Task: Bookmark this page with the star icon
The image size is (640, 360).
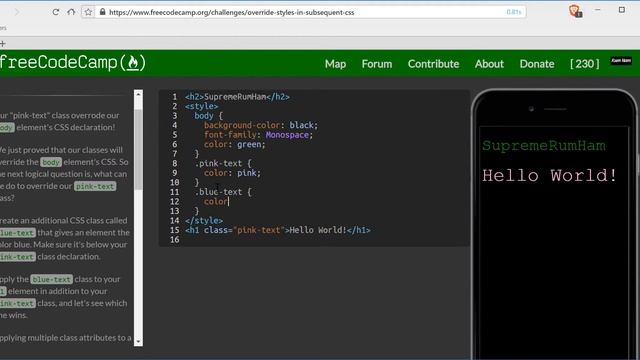Action: [x=88, y=12]
